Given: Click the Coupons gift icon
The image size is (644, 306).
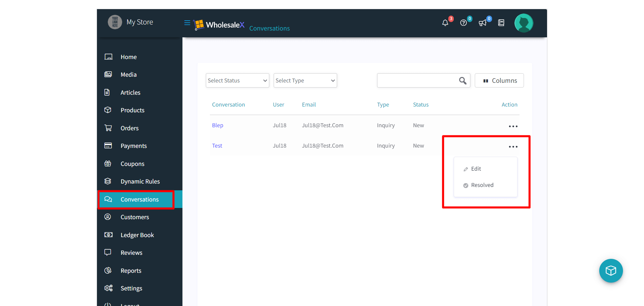Looking at the screenshot, I should (108, 164).
